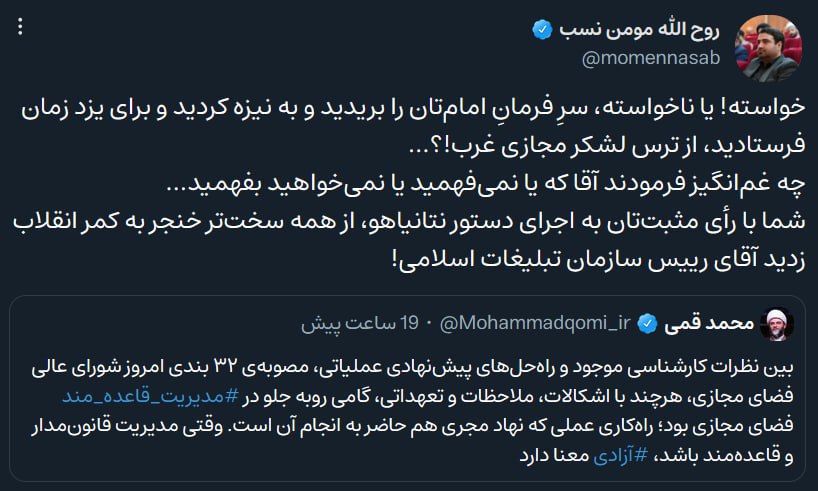Screen dimensions: 818x491
Task: Open روح الله مومن نسب's profile picture
Action: [768, 47]
